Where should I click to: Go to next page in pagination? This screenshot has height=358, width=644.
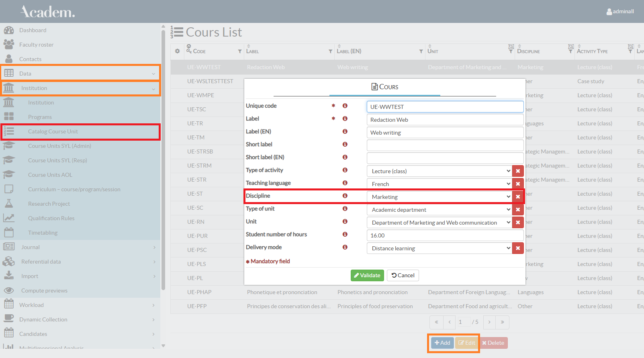489,322
